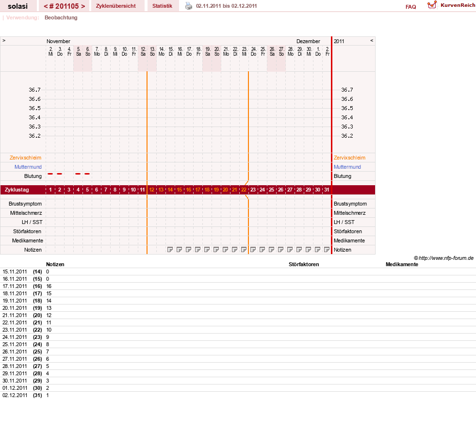This screenshot has width=476, height=448.
Task: Open the Zyklenübersicht tab
Action: 115,6
